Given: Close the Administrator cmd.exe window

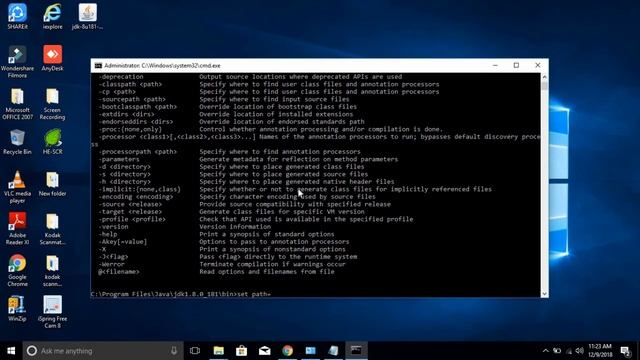Looking at the screenshot, I should coord(538,65).
